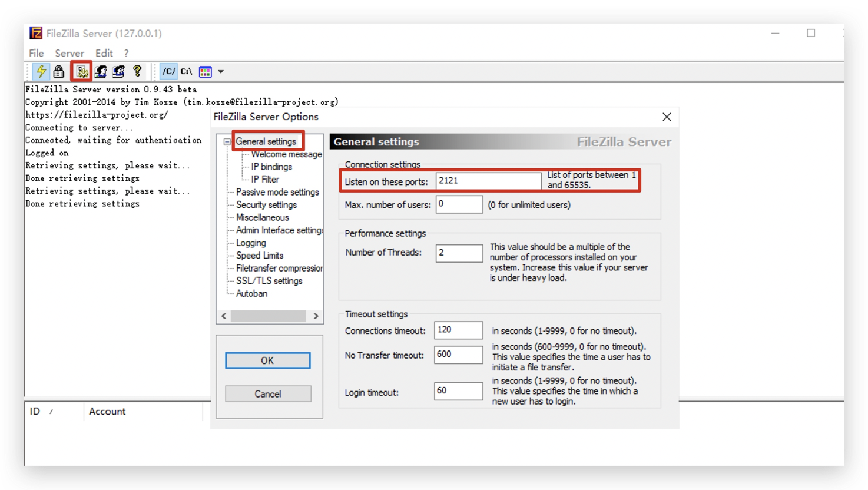Click the colorful grid toolbar icon
The width and height of the screenshot is (868, 490).
205,71
